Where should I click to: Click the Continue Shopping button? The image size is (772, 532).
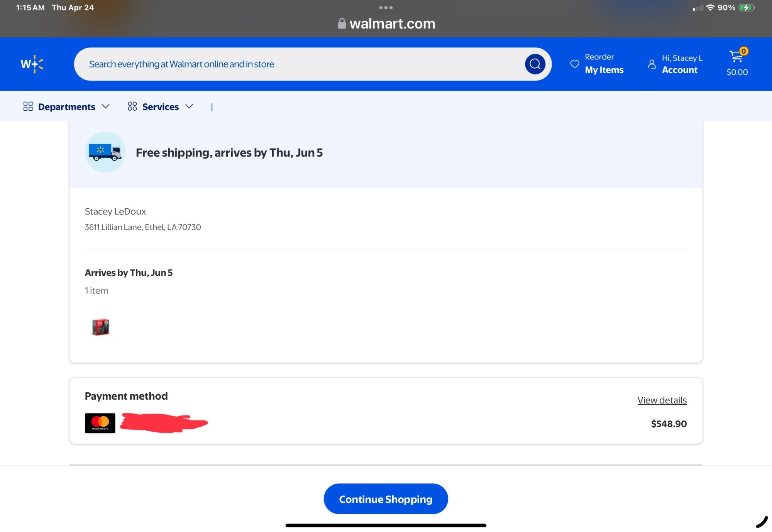pyautogui.click(x=386, y=499)
